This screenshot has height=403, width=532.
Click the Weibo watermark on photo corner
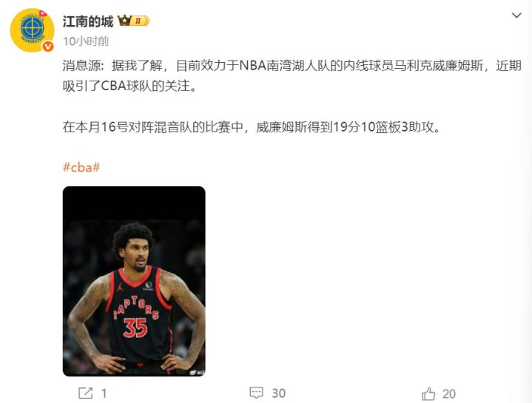tap(197, 373)
